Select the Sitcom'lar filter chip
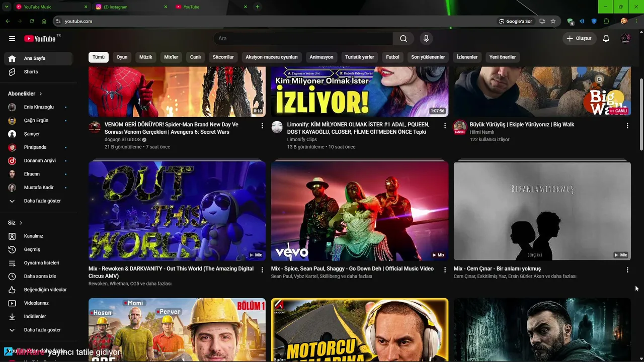Screen dimensions: 644x362 (223, 57)
